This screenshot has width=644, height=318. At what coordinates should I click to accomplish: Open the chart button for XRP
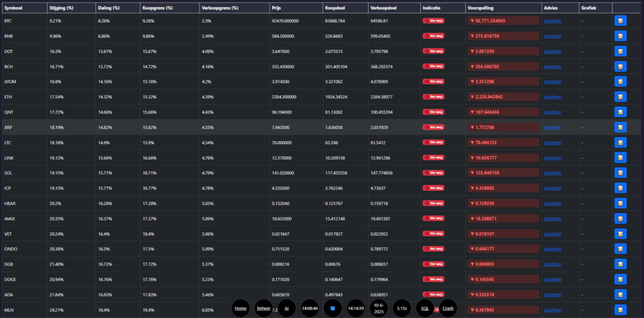pos(620,127)
